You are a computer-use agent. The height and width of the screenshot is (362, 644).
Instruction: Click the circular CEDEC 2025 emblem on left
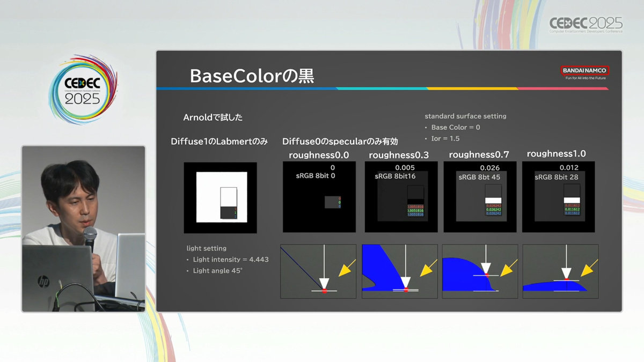[83, 90]
